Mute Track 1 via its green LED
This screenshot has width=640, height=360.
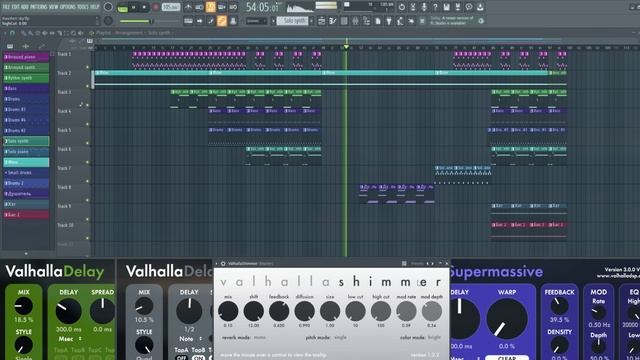(87, 67)
